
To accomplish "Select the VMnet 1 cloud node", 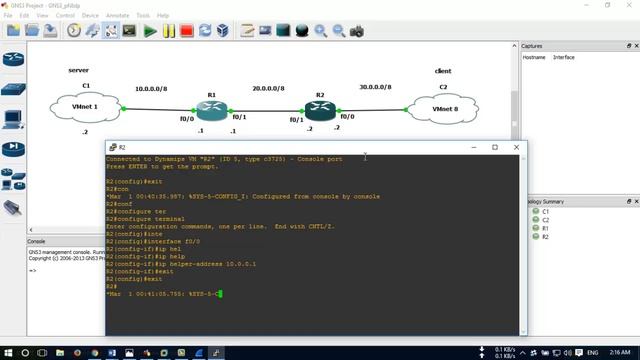I will coord(85,107).
